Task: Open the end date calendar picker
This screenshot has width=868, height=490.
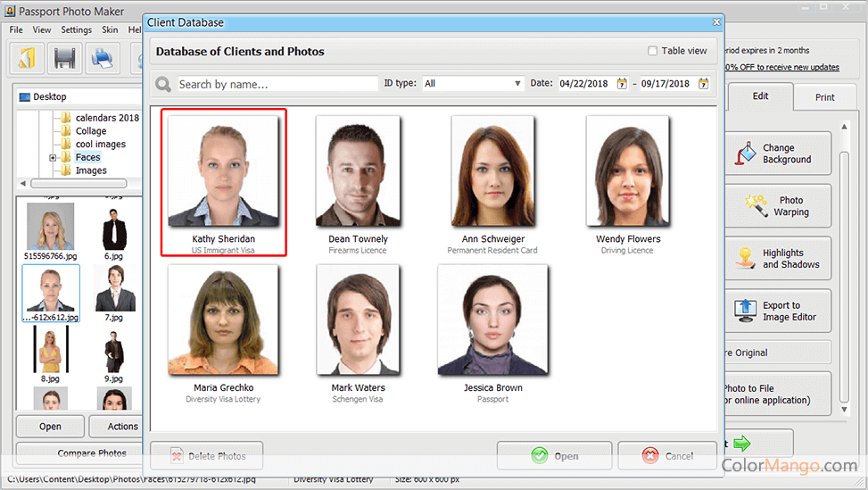Action: click(x=703, y=84)
